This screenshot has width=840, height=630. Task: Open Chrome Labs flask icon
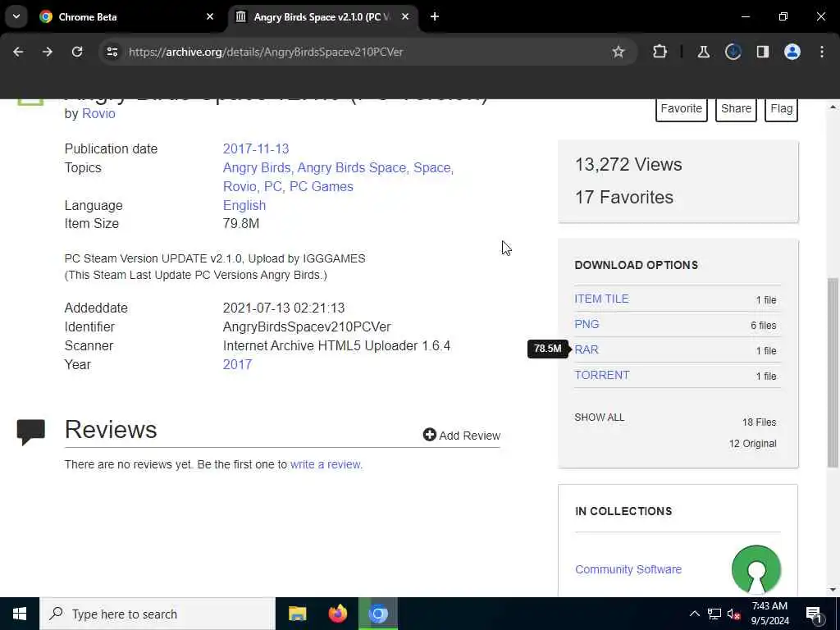[703, 52]
